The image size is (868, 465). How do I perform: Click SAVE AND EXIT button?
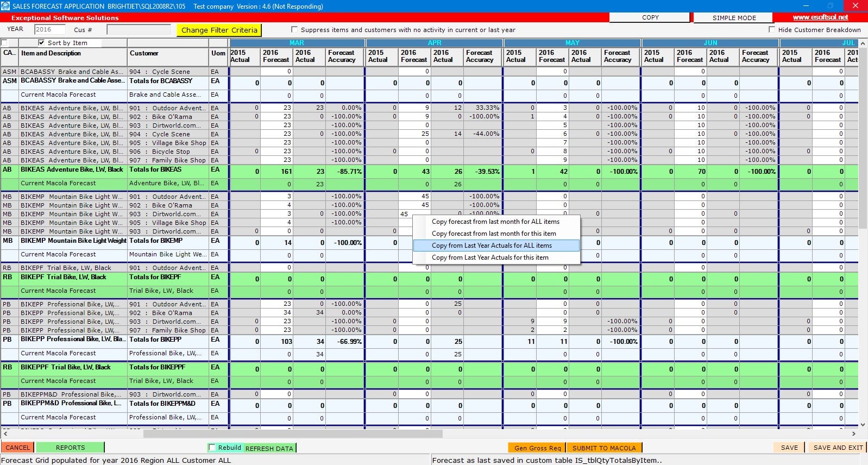(838, 448)
